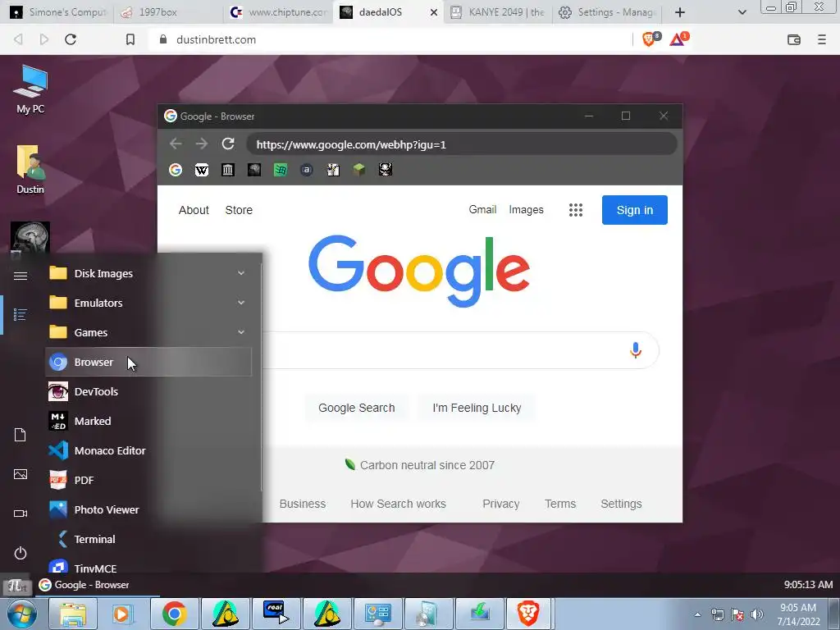
Task: Open the tab search dropdown arrow
Action: pyautogui.click(x=742, y=11)
